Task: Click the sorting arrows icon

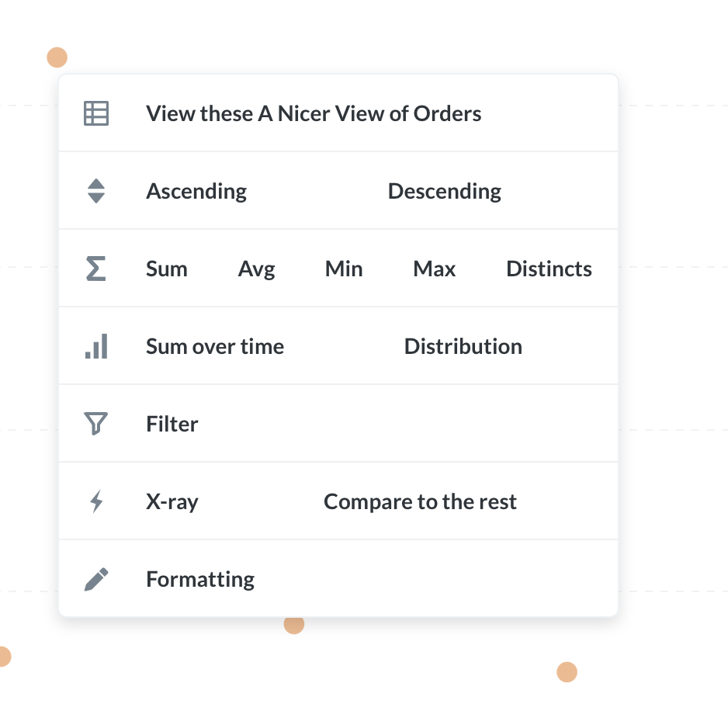Action: 95,191
